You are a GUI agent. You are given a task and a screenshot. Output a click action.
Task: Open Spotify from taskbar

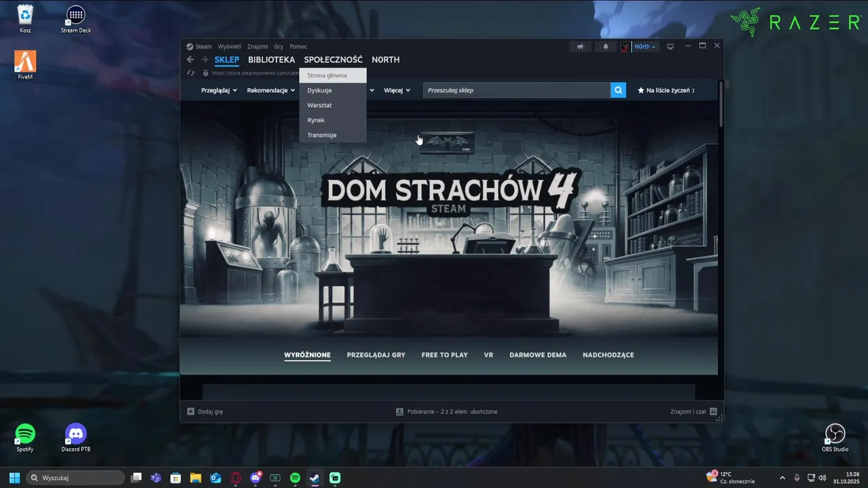(295, 478)
